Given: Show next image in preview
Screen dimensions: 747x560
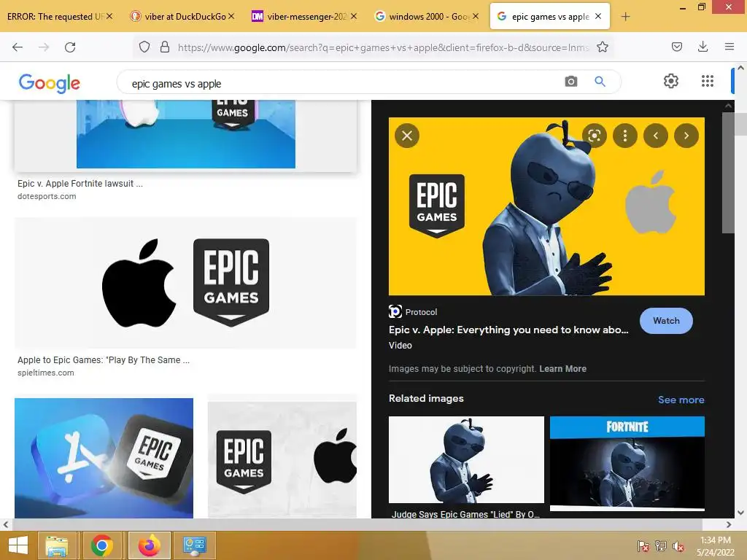Looking at the screenshot, I should 686,136.
